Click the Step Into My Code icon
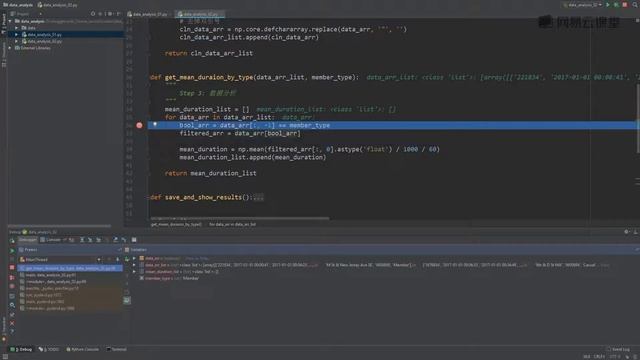This screenshot has height=360, width=640. [98, 240]
